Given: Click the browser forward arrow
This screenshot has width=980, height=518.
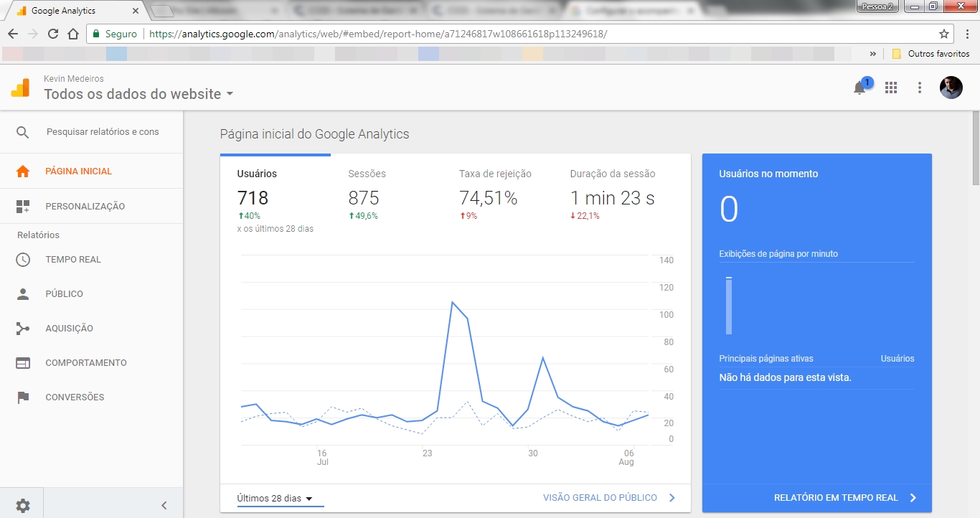Looking at the screenshot, I should (x=32, y=34).
